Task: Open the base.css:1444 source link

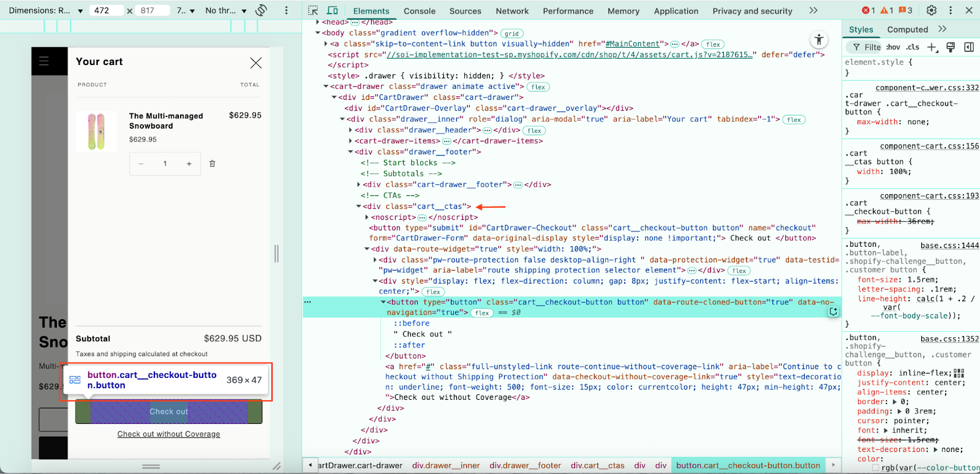Action: [949, 245]
